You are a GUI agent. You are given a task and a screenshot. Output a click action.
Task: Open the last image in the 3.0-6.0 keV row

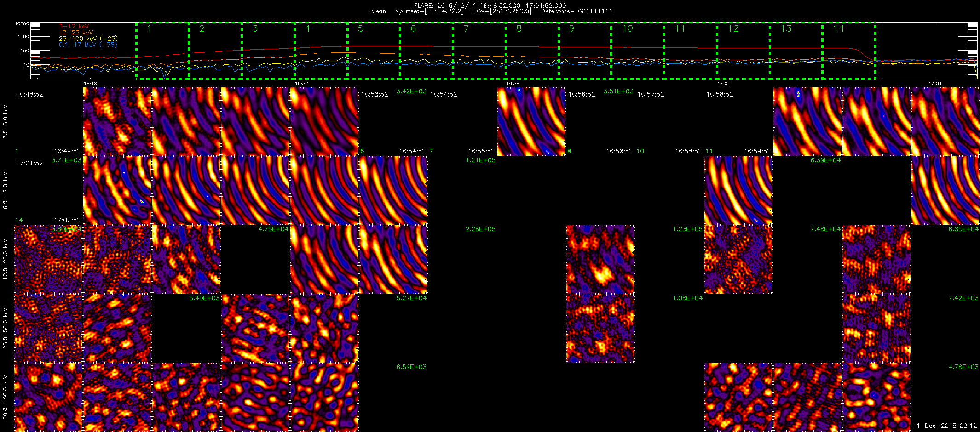pos(945,121)
